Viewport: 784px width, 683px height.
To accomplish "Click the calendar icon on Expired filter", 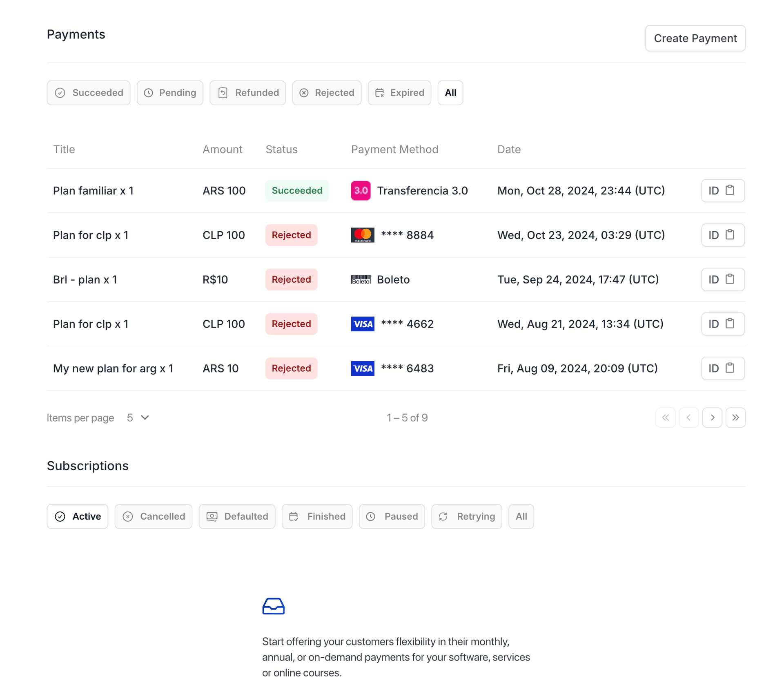I will point(380,93).
